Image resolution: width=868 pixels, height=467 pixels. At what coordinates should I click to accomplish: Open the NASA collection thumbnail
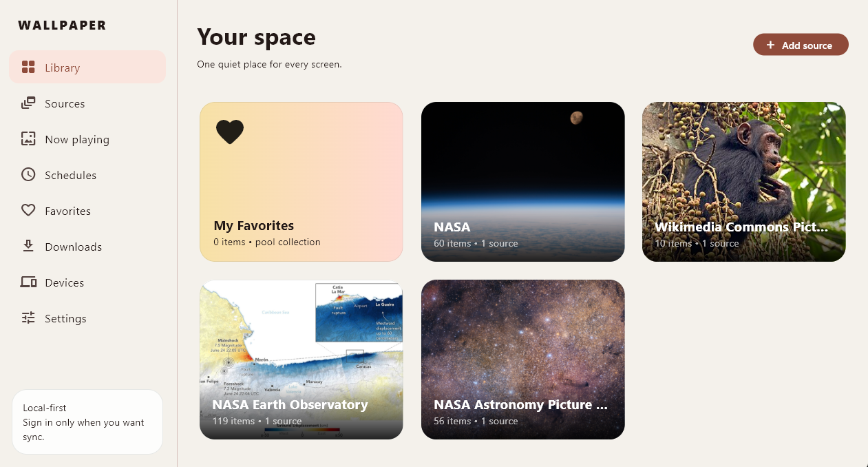pyautogui.click(x=523, y=182)
